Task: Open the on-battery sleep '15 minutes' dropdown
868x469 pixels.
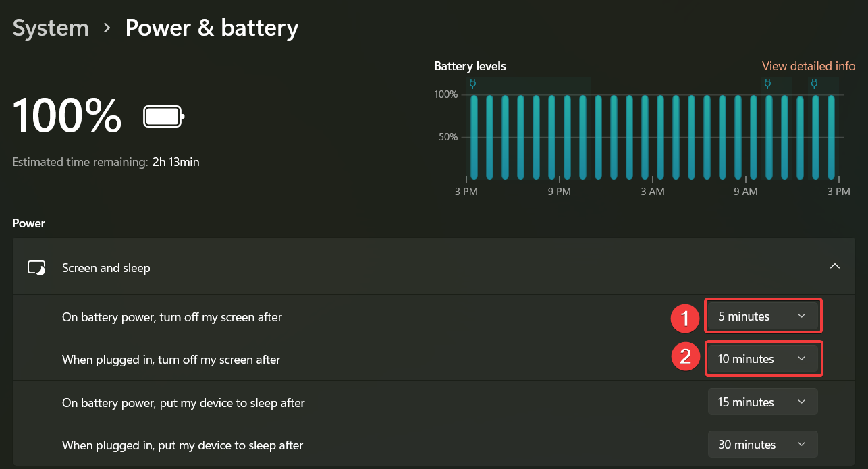Action: tap(763, 402)
